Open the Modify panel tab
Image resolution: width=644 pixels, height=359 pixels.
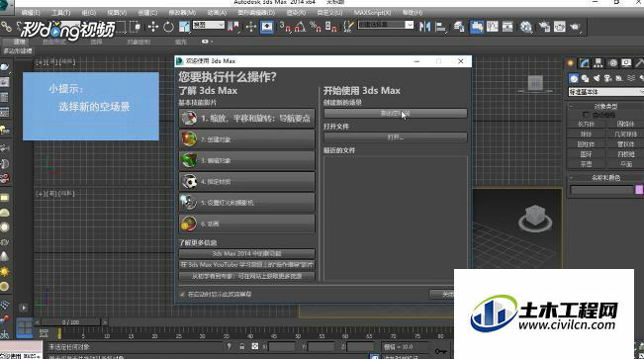[585, 63]
